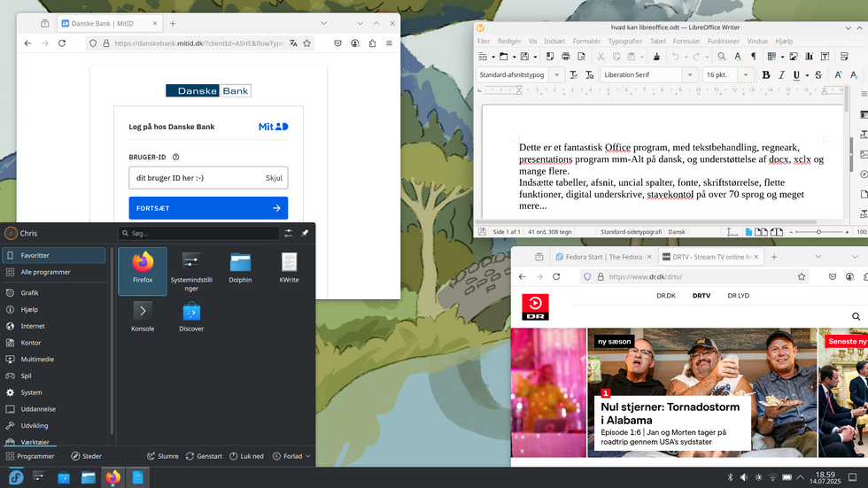Launch Discover from the favorites grid
The width and height of the screenshot is (868, 488).
(191, 316)
